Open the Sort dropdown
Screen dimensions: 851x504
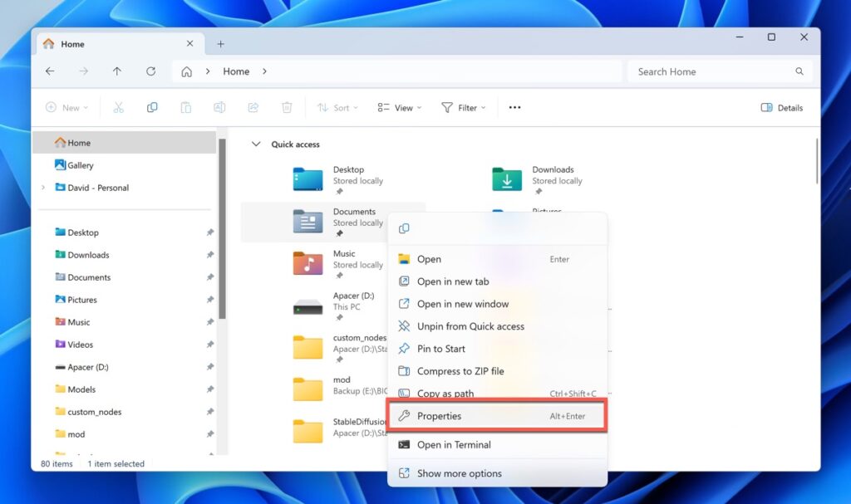click(337, 107)
